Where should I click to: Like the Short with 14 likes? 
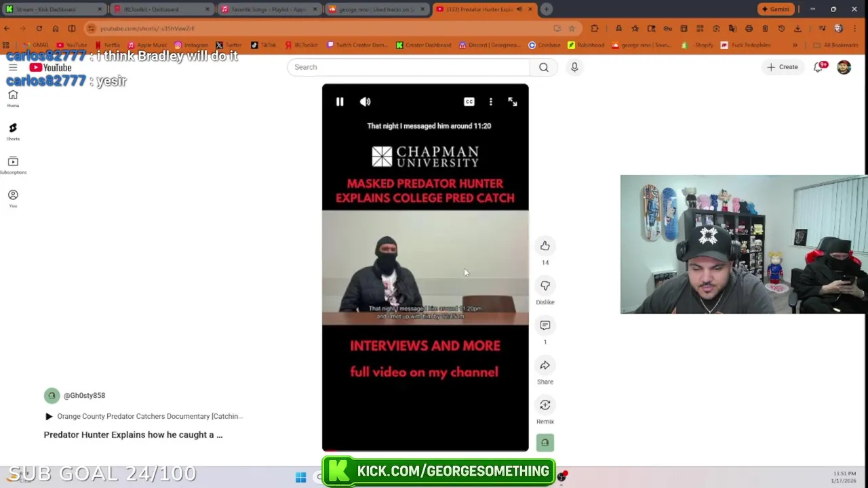point(545,245)
